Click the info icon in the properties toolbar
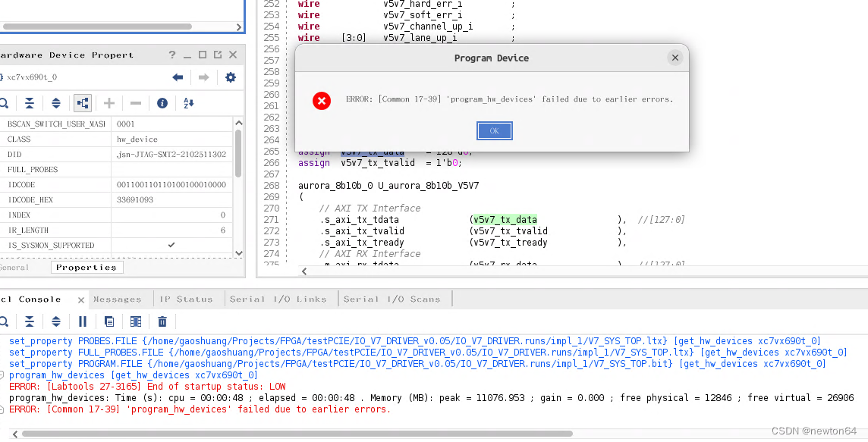Viewport: 868px width, 442px height. [x=162, y=103]
